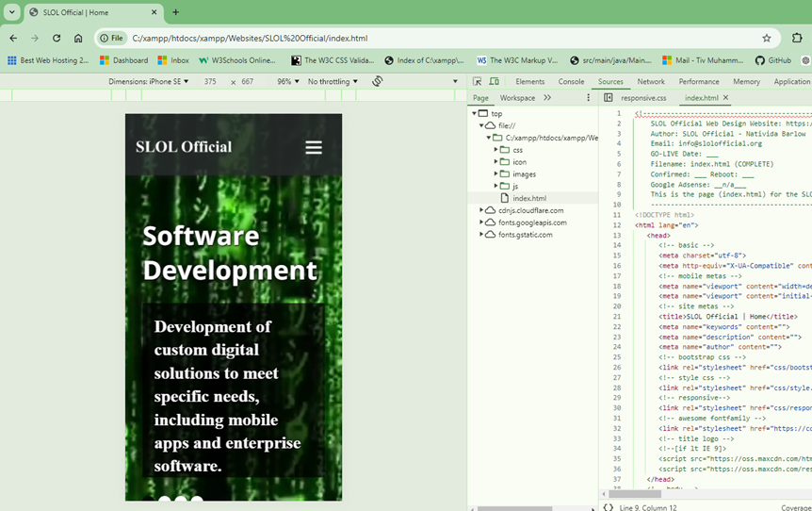The image size is (812, 511).
Task: Expand the icon folder
Action: (x=495, y=162)
